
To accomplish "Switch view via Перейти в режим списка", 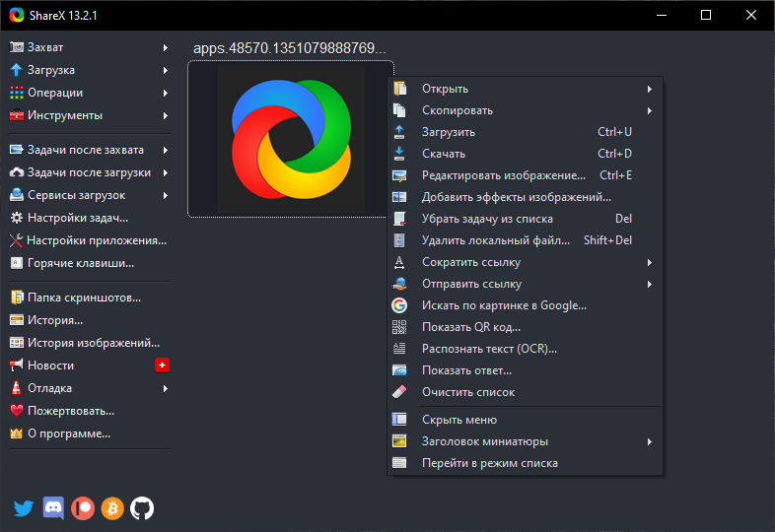I will tap(525, 463).
